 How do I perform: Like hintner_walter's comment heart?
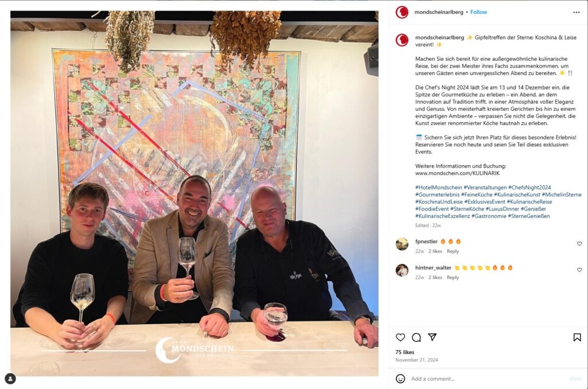(579, 270)
